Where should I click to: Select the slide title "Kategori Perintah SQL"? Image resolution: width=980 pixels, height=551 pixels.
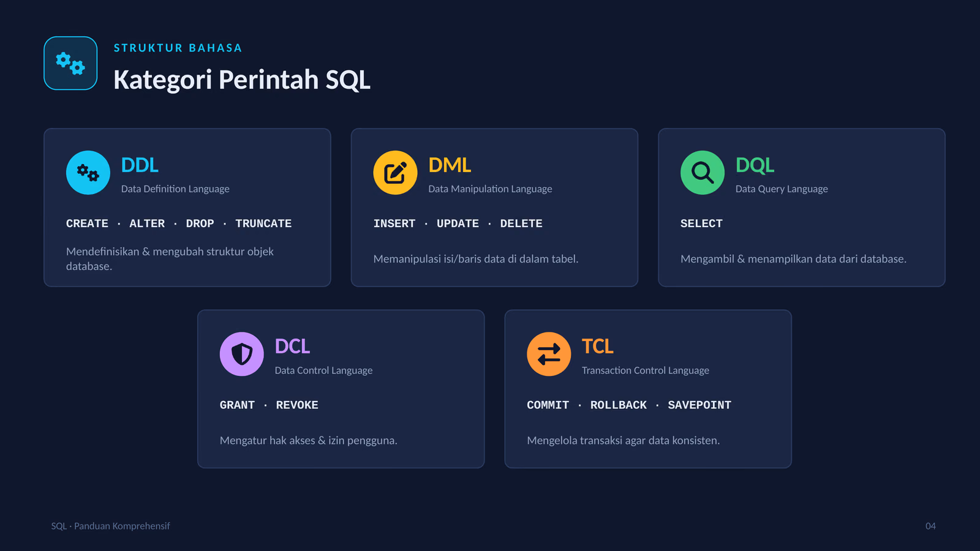(242, 80)
